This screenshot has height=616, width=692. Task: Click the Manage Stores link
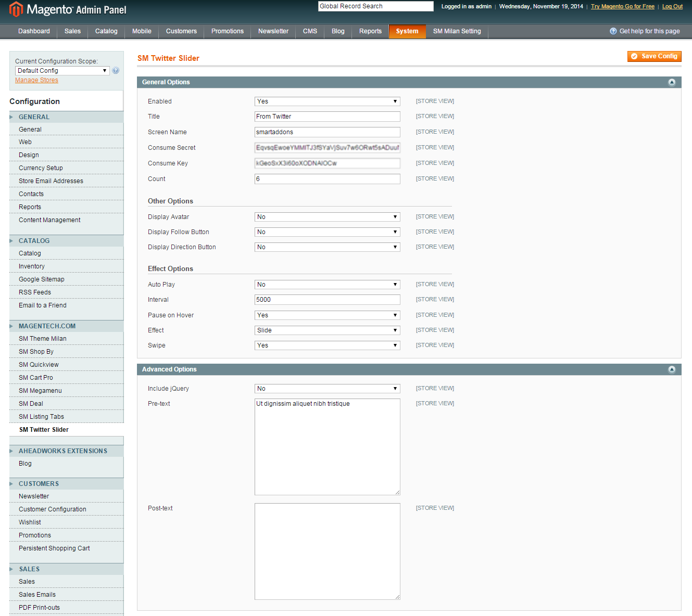click(36, 80)
